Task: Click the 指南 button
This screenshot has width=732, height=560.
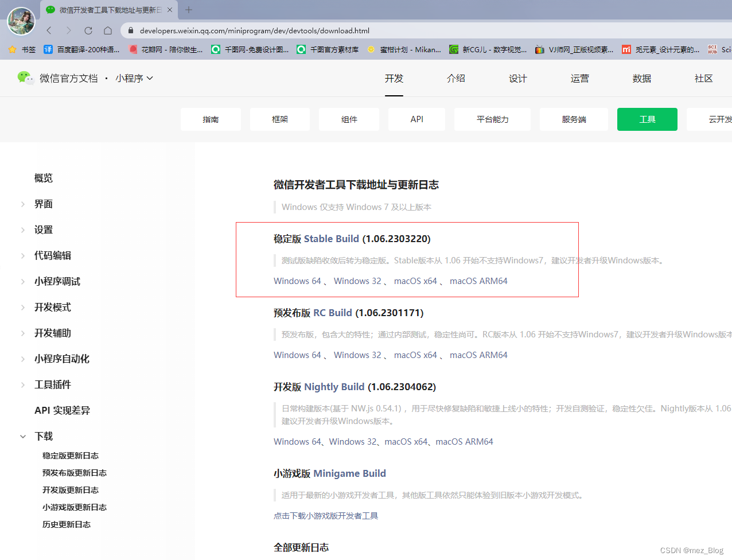Action: pos(211,119)
